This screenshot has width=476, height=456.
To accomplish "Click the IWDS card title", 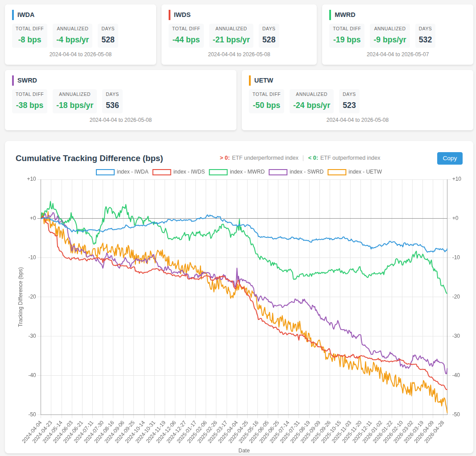I will tap(182, 15).
